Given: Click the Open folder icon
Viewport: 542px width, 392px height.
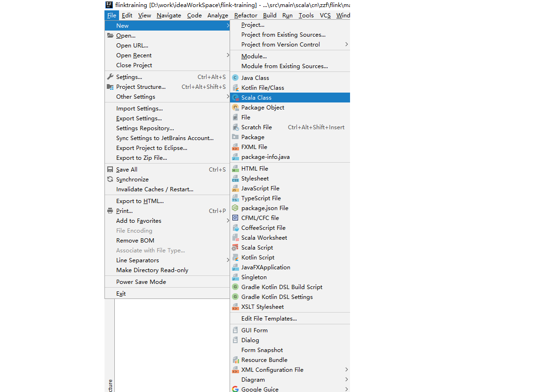Looking at the screenshot, I should [110, 35].
